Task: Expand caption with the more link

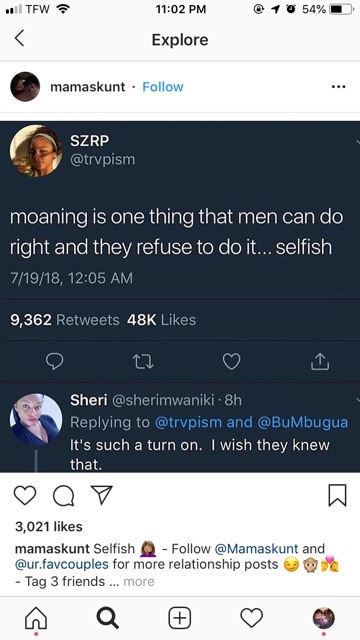Action: [x=139, y=581]
